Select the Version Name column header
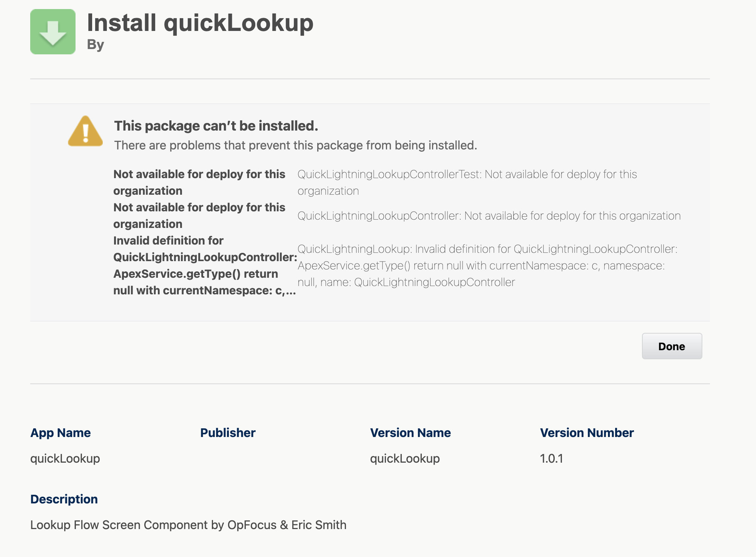The height and width of the screenshot is (557, 756). click(x=410, y=433)
